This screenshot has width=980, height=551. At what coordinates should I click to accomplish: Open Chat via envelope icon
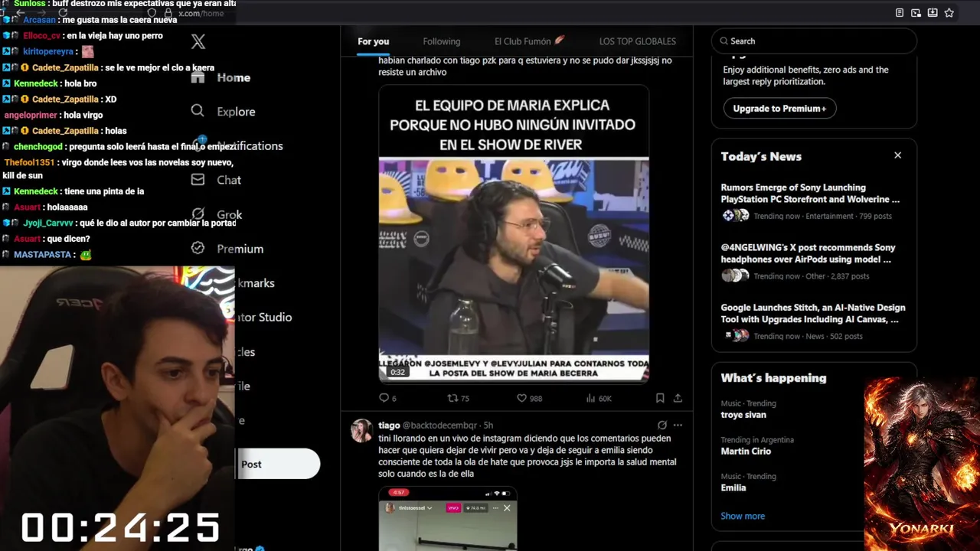tap(198, 180)
